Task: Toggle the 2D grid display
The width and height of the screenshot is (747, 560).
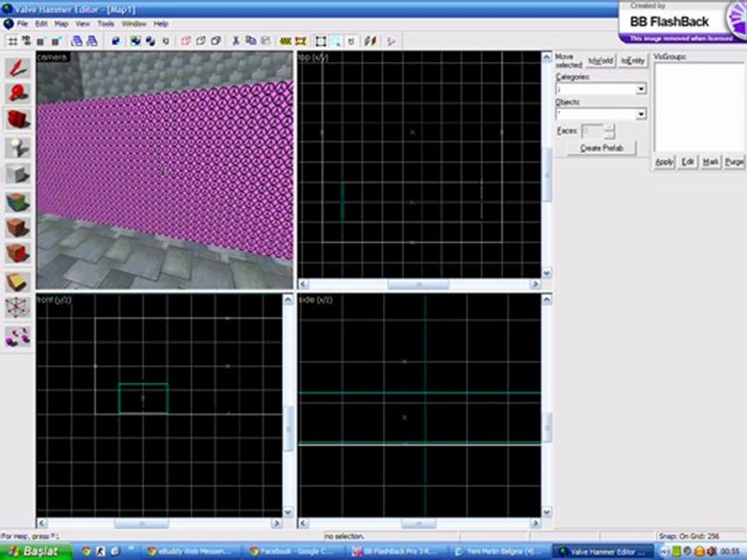Action: 13,40
